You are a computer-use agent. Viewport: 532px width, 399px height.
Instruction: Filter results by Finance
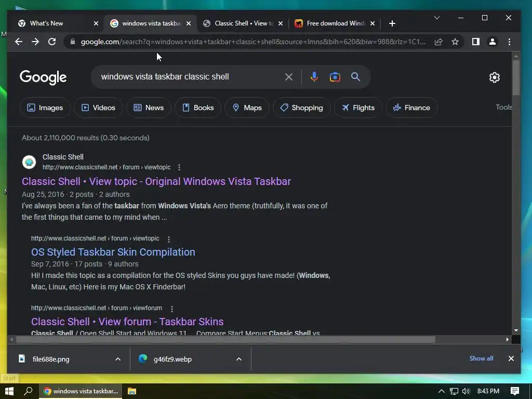[411, 108]
